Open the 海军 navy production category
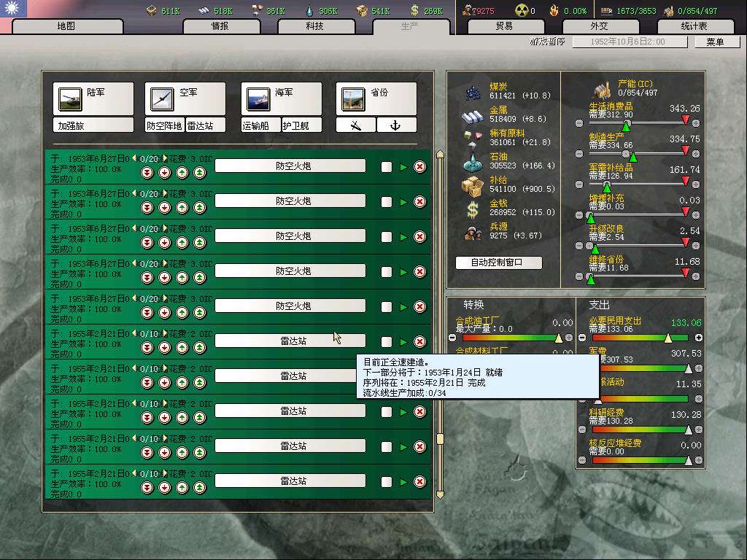The height and width of the screenshot is (560, 747). [x=282, y=98]
